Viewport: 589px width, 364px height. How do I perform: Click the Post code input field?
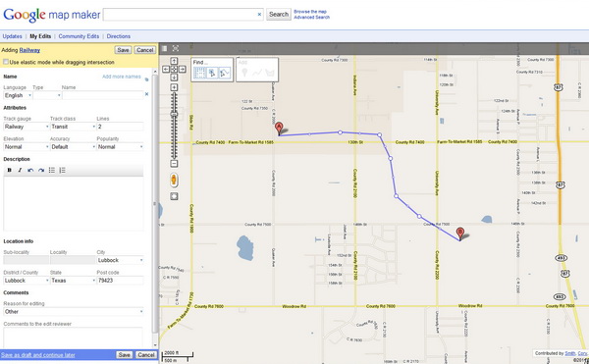coord(120,281)
